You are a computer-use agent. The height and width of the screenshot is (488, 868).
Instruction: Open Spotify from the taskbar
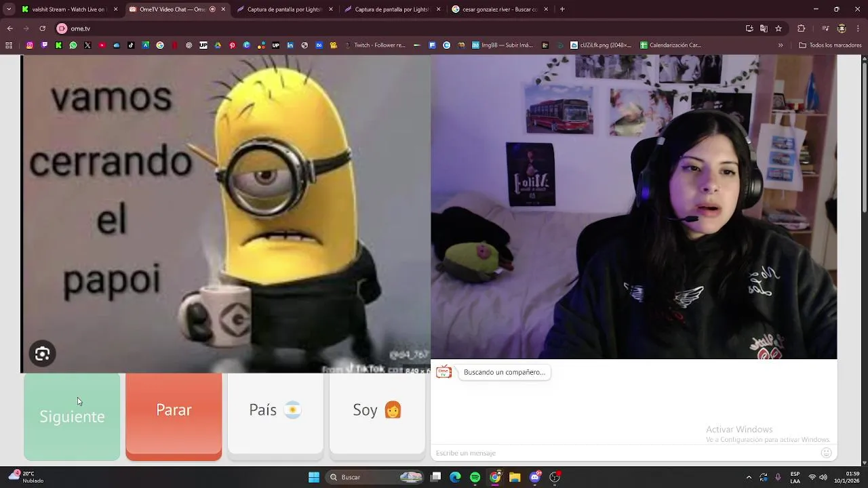click(x=475, y=477)
